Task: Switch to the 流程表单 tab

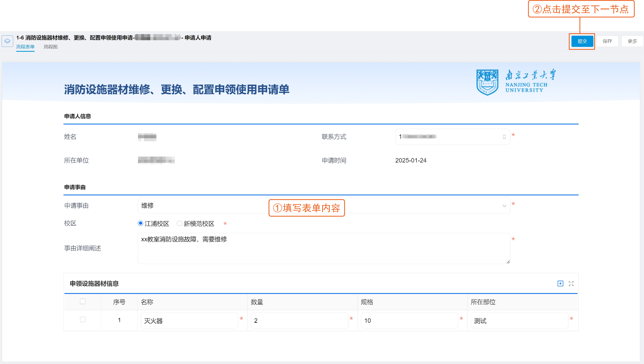Action: coord(25,47)
